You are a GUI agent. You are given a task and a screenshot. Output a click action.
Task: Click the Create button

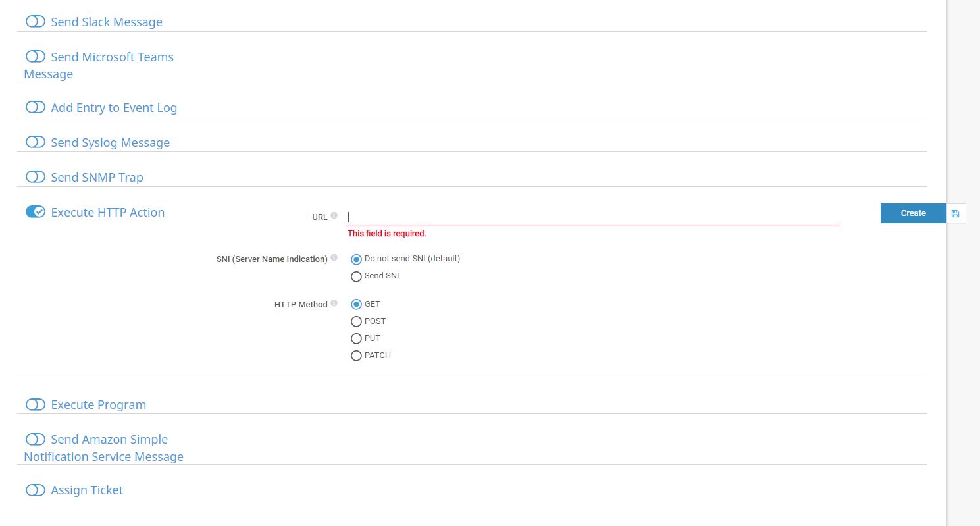tap(913, 213)
